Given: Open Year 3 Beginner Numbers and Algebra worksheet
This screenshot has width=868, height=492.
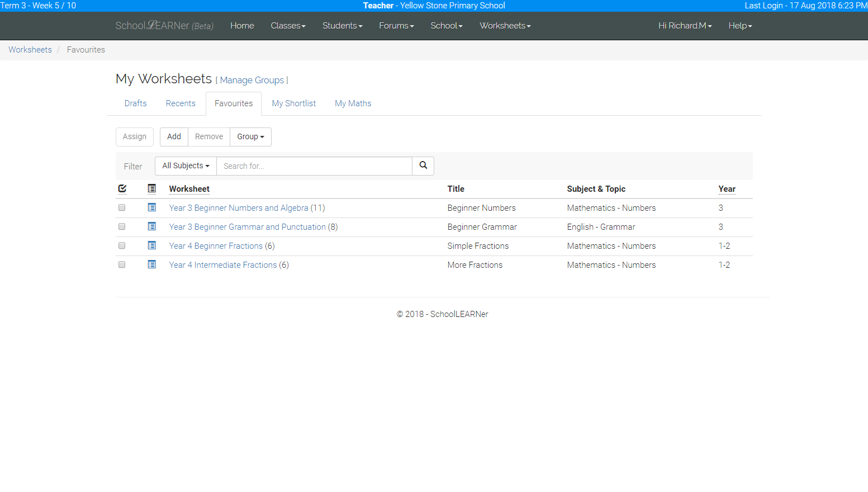Looking at the screenshot, I should click(x=239, y=208).
